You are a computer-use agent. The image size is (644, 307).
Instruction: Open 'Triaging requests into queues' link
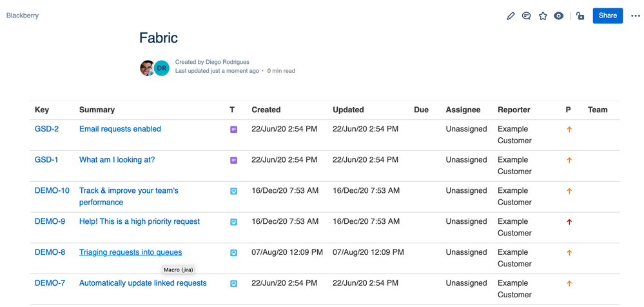coord(131,252)
